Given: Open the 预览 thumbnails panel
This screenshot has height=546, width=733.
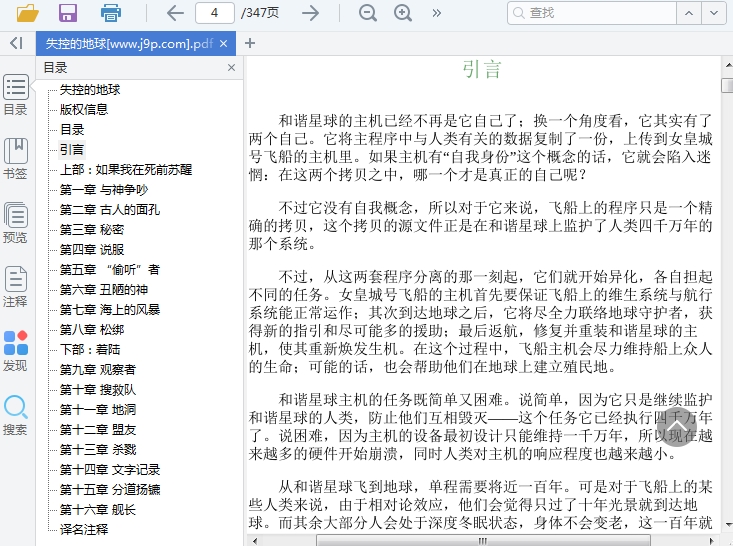Looking at the screenshot, I should pyautogui.click(x=15, y=223).
